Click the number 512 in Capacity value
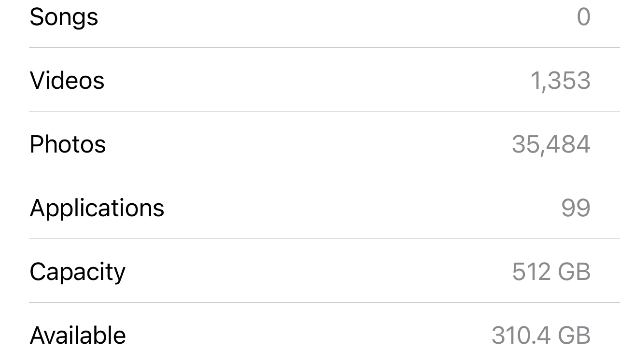 click(x=531, y=272)
